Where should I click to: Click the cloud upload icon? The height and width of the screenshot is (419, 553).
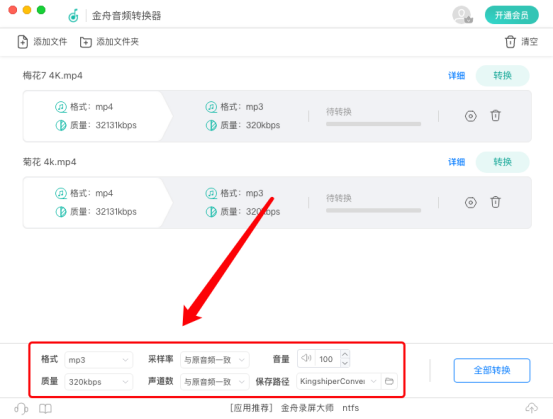point(531,408)
